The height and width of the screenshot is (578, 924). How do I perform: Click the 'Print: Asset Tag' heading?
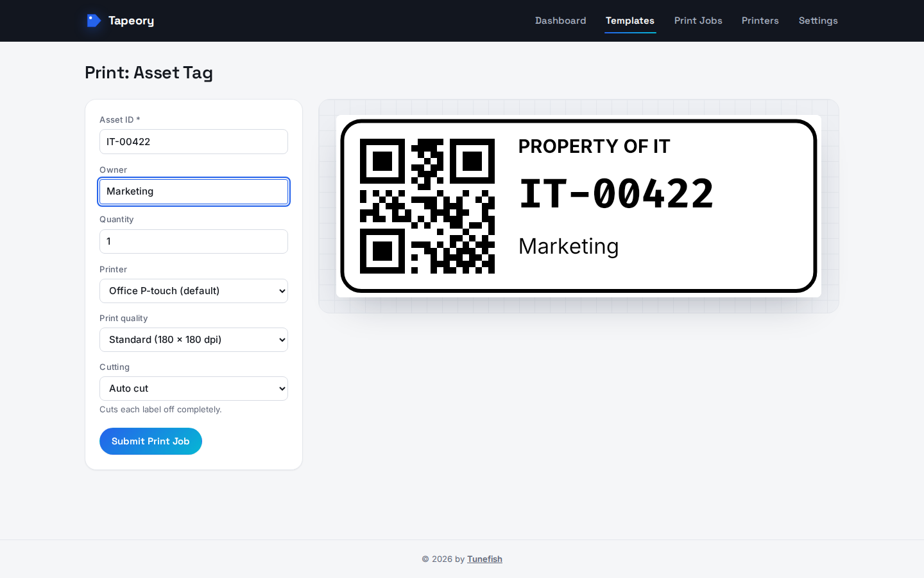(x=149, y=73)
